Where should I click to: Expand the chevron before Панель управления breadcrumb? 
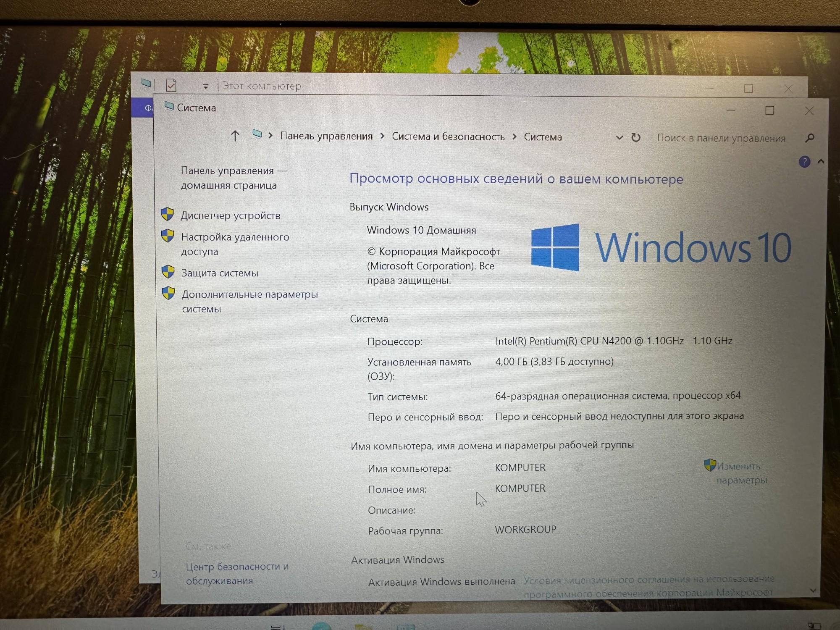(x=270, y=136)
